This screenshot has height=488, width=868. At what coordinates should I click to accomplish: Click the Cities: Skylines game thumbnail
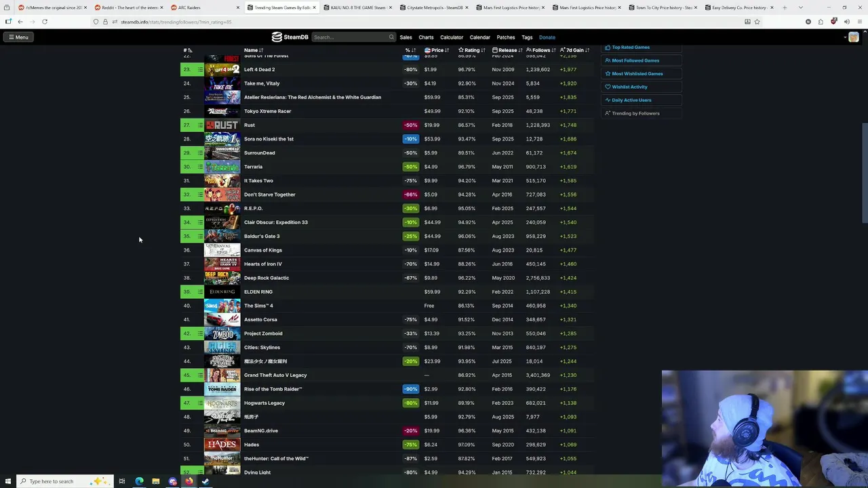pos(222,348)
